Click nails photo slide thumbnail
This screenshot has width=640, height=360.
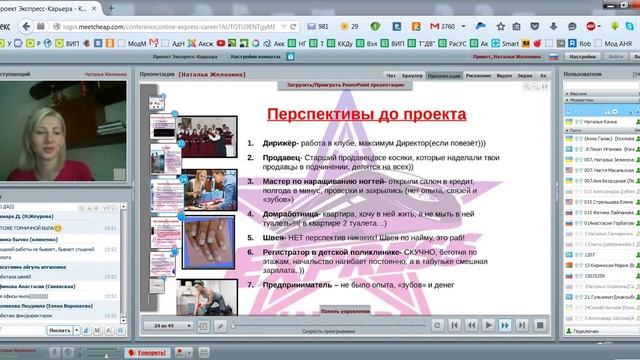tap(209, 242)
